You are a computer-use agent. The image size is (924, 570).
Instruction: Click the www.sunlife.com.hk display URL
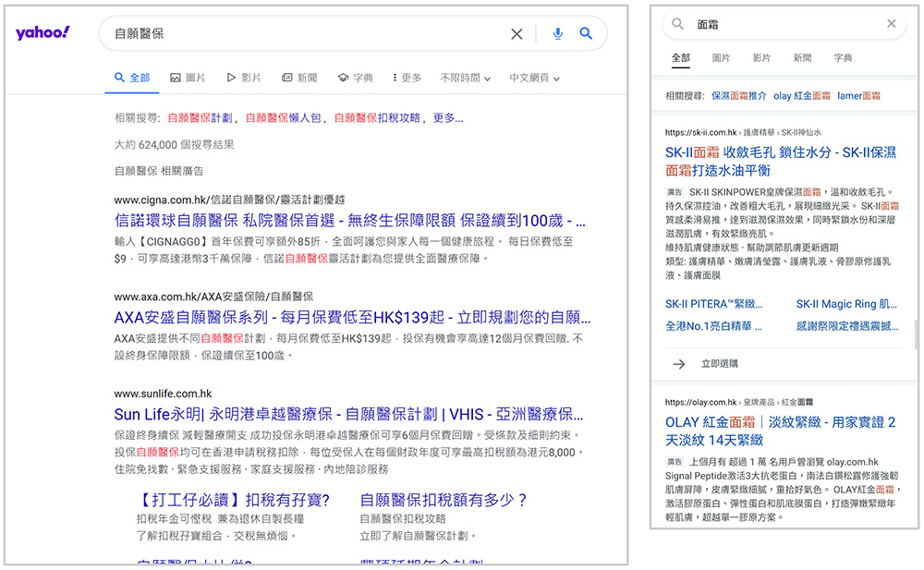pos(163,394)
